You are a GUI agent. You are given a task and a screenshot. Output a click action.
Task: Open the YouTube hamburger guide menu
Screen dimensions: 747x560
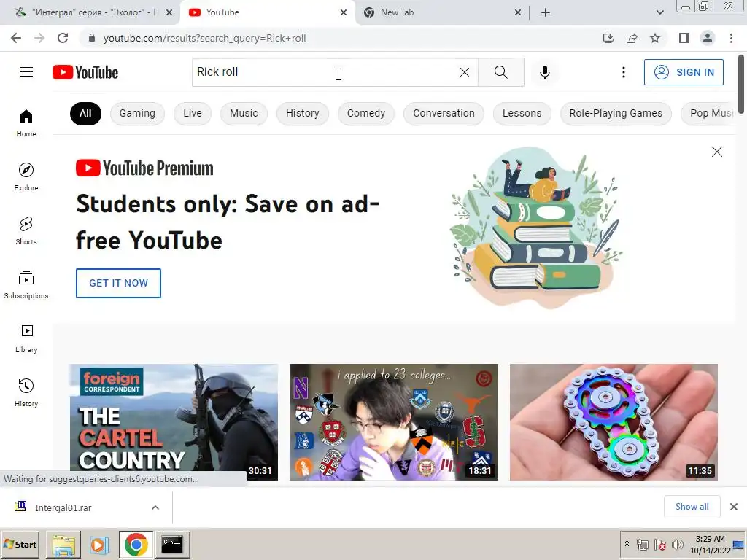click(26, 72)
